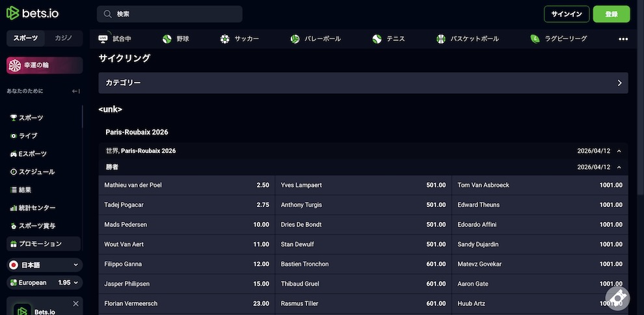Click the Japan flag icon

click(x=14, y=266)
